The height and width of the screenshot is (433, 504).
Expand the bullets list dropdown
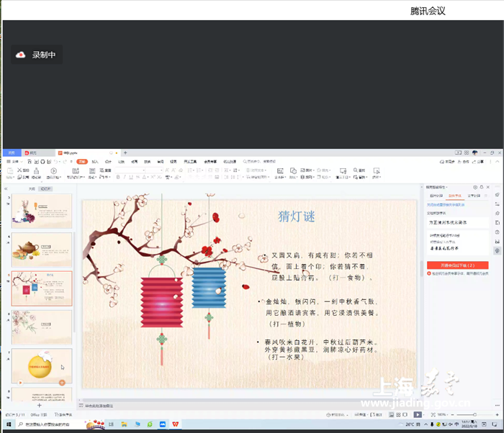point(194,170)
